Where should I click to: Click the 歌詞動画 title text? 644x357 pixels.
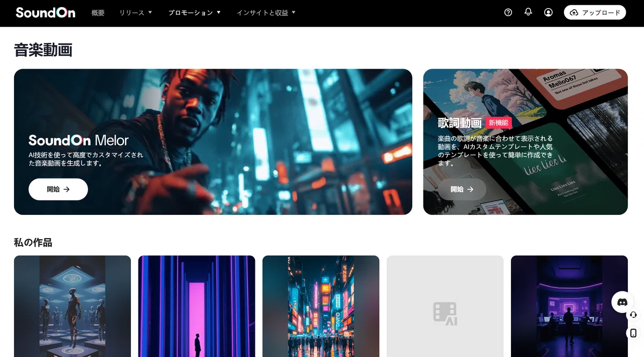pyautogui.click(x=459, y=123)
